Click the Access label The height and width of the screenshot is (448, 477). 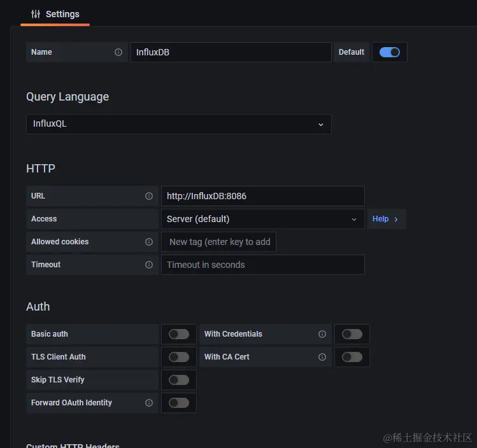point(44,219)
